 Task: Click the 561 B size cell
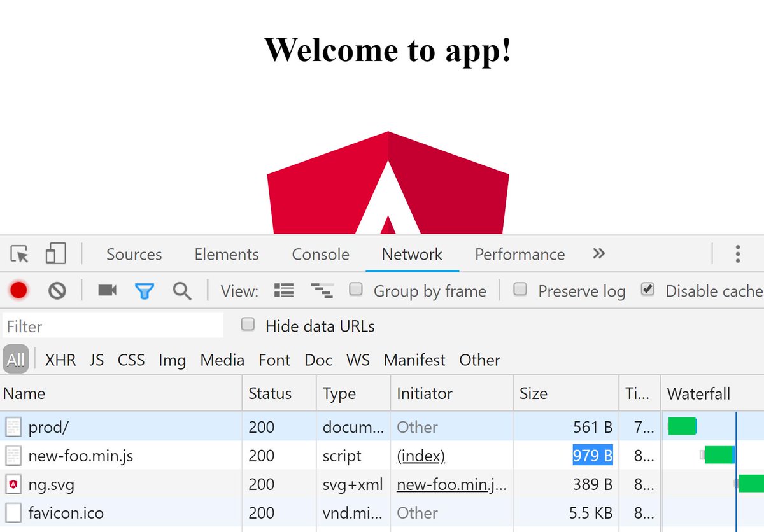[x=593, y=427]
